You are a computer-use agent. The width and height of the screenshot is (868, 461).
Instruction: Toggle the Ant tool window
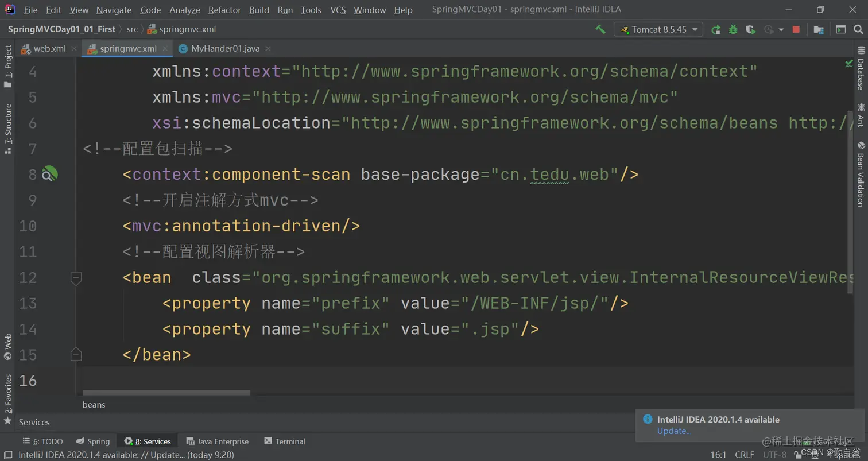(x=860, y=115)
